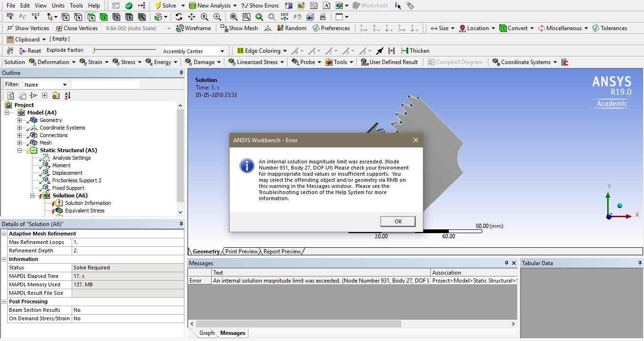Select the Pan view tool icon
Screen dimensions: 644x341
coord(191,17)
